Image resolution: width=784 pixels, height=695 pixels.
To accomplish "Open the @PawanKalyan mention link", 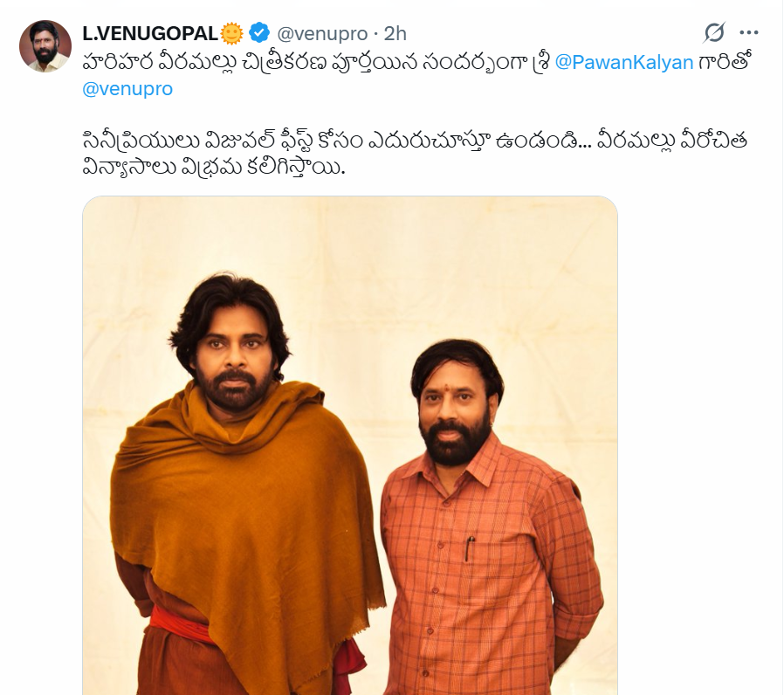I will tap(624, 63).
